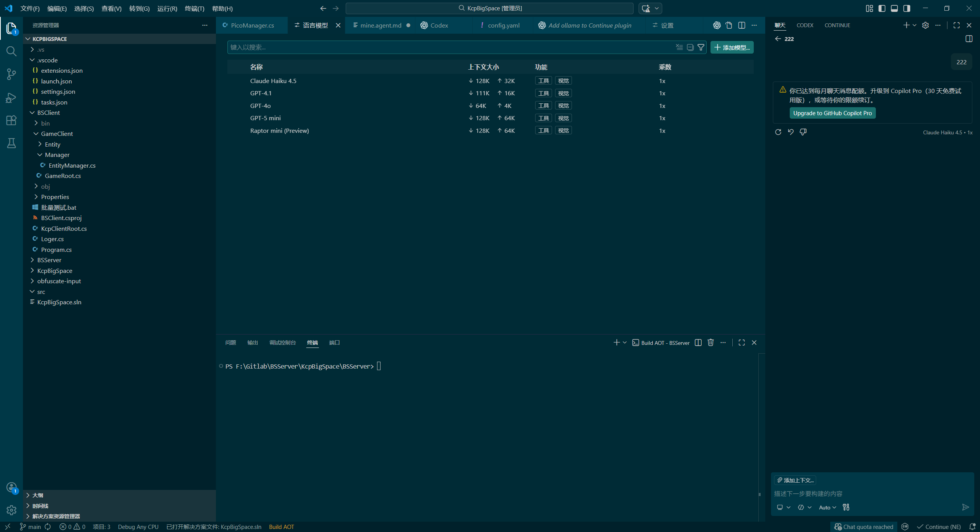Click Build AOT in status bar
The width and height of the screenshot is (980, 532).
click(x=281, y=527)
